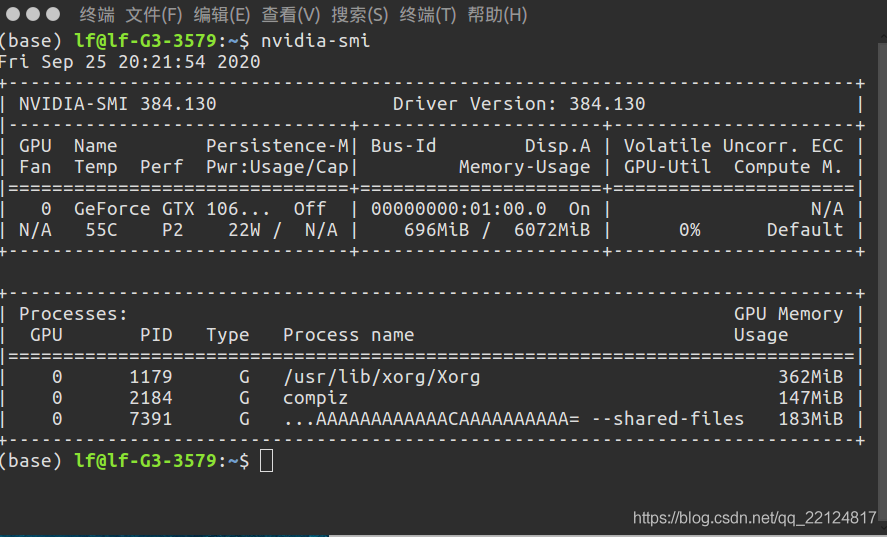Open the 搜索(S) menu

coord(360,15)
